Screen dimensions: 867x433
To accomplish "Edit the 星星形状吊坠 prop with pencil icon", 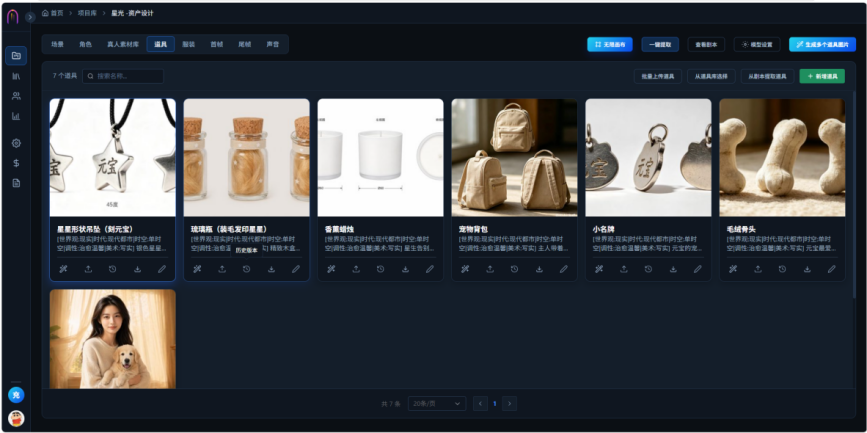I will [x=161, y=269].
